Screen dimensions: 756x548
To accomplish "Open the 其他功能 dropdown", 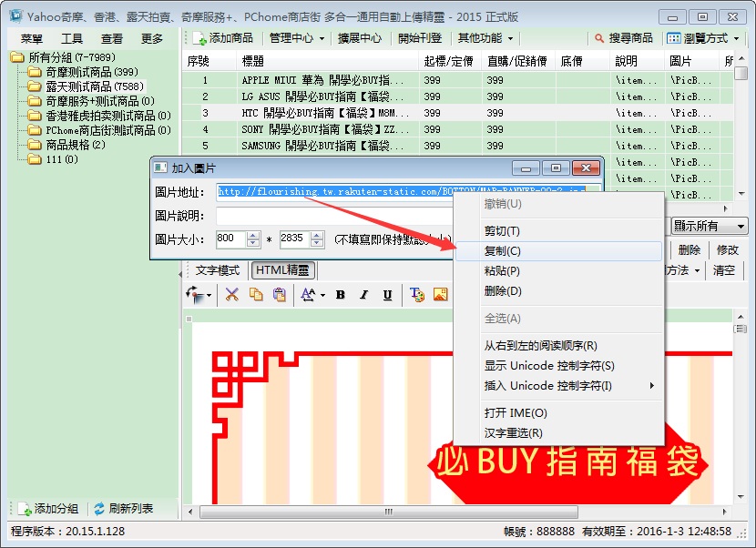I will [485, 38].
